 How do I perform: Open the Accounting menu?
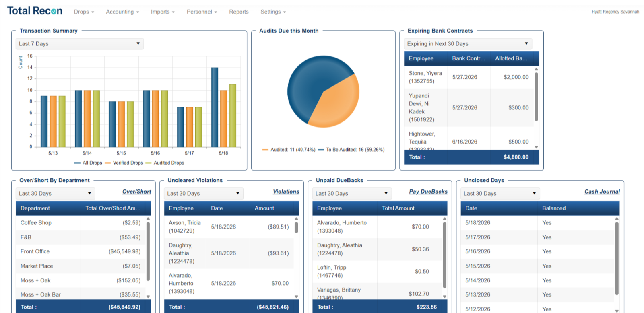122,12
